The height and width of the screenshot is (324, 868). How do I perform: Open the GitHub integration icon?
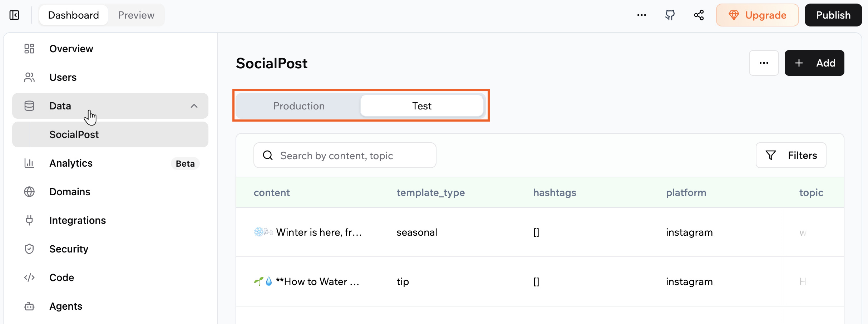click(x=670, y=15)
